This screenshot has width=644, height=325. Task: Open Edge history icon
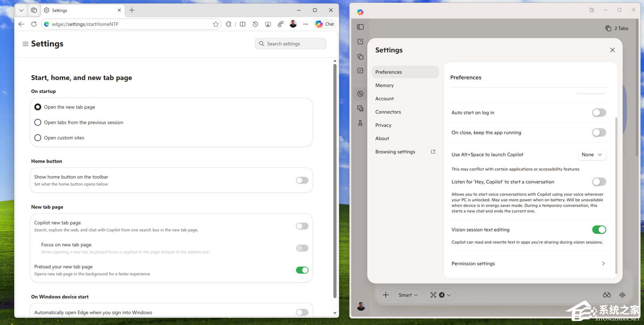(x=255, y=24)
